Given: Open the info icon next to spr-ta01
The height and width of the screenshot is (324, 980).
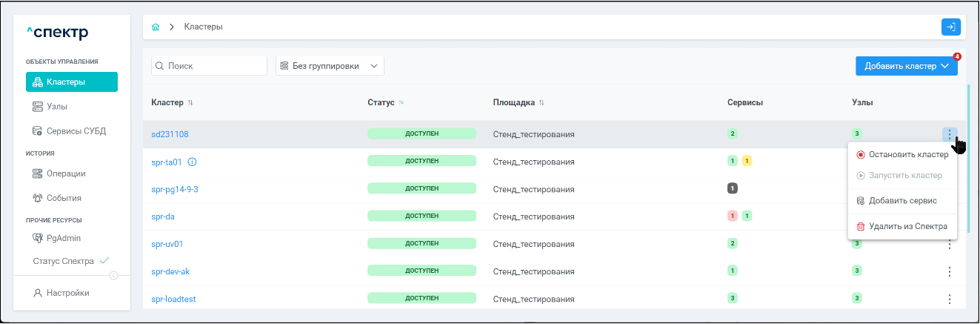Looking at the screenshot, I should 192,162.
